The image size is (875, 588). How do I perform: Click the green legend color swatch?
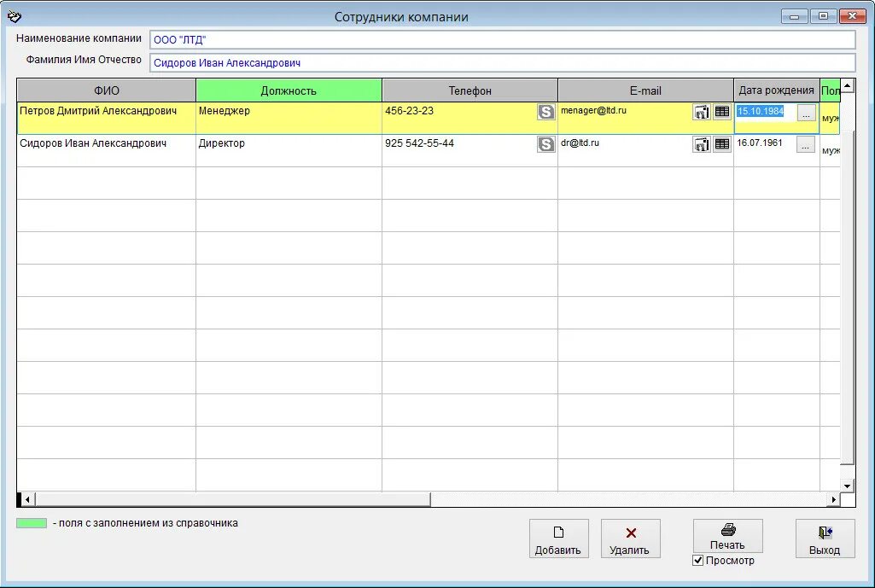click(32, 523)
